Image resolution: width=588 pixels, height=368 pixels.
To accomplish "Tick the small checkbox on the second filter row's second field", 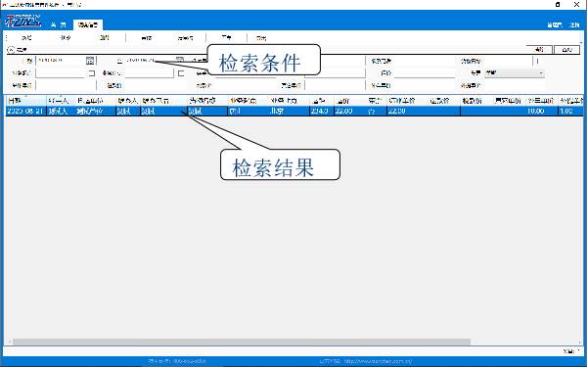I will coord(181,73).
